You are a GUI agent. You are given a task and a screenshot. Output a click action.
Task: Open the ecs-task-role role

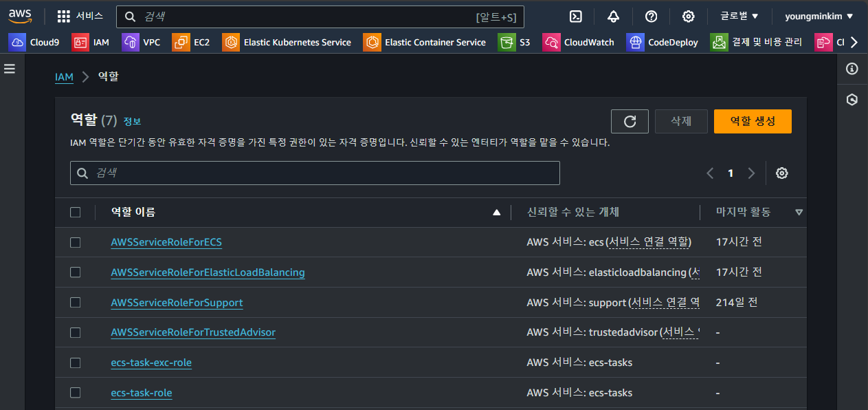[142, 393]
